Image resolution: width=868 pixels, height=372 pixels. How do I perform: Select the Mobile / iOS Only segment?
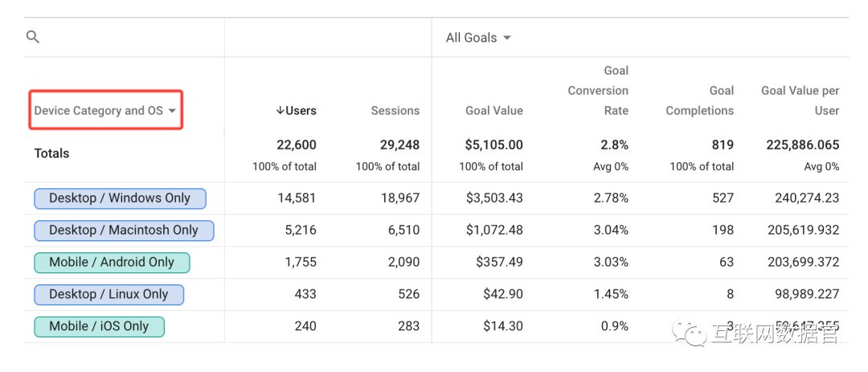point(99,327)
